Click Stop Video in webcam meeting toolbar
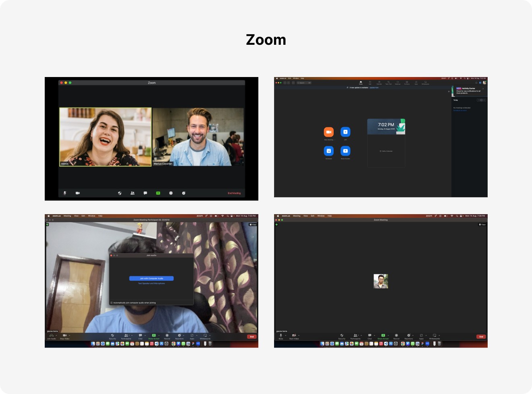 pos(64,336)
